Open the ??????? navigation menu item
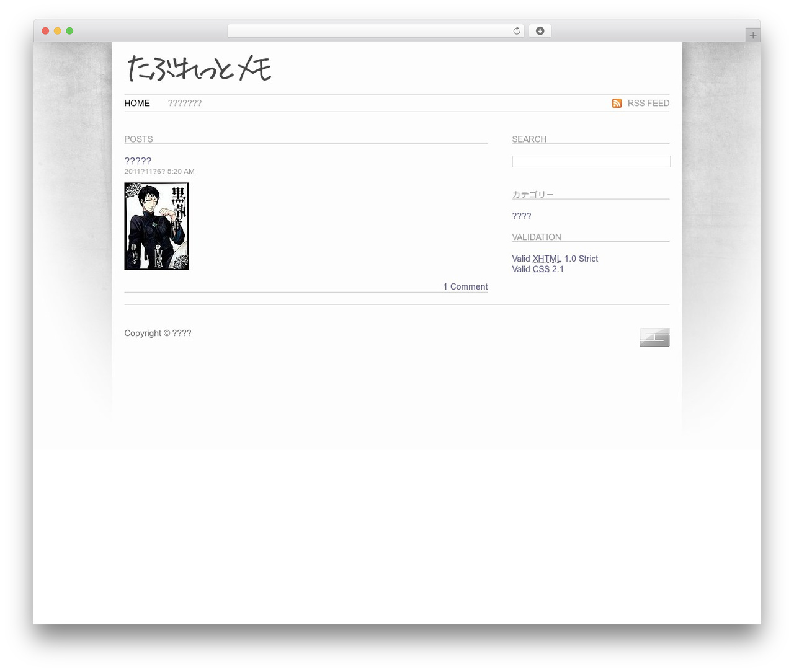This screenshot has width=794, height=672. [x=185, y=104]
